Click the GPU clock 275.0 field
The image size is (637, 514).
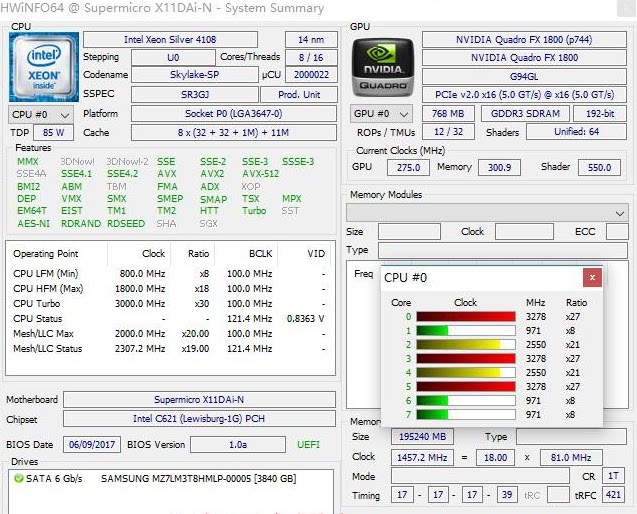(x=408, y=167)
